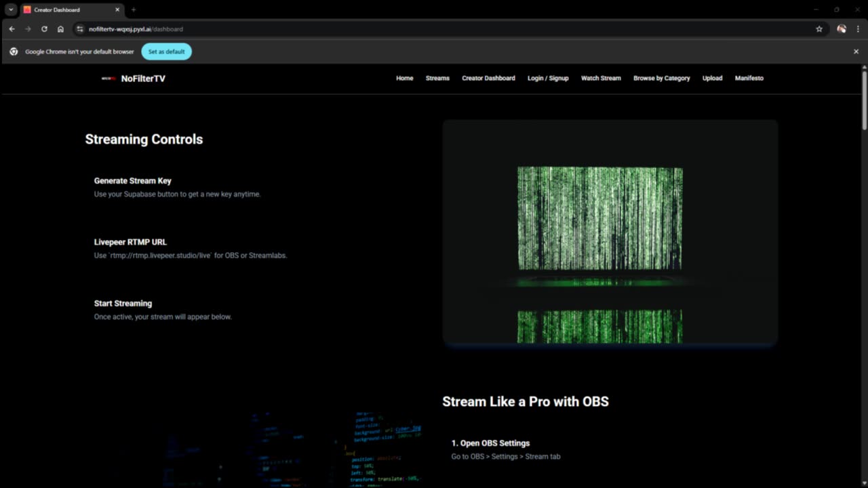Open the Manifesto nav link
The height and width of the screenshot is (488, 868).
(x=749, y=78)
